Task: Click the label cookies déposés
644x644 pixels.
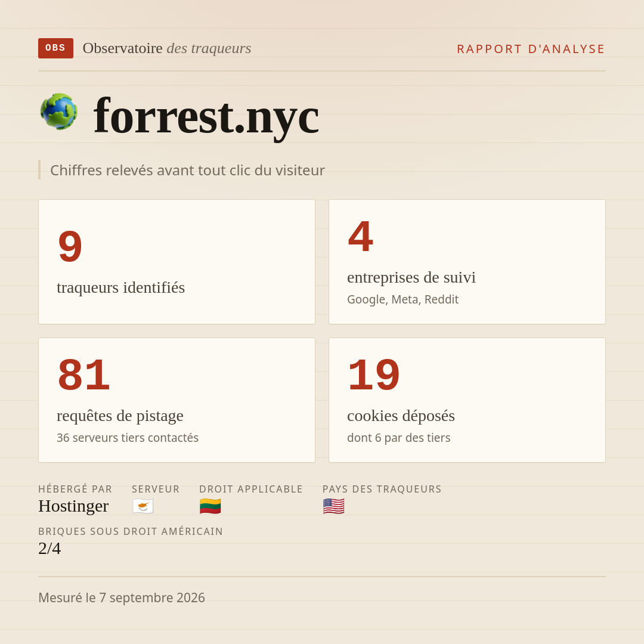Action: [x=401, y=416]
